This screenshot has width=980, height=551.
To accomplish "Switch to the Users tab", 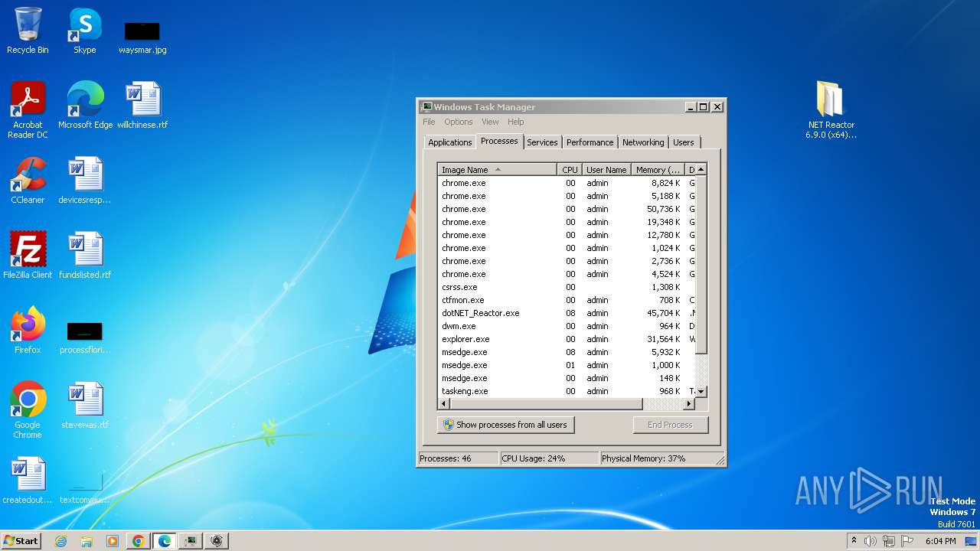I will (684, 142).
